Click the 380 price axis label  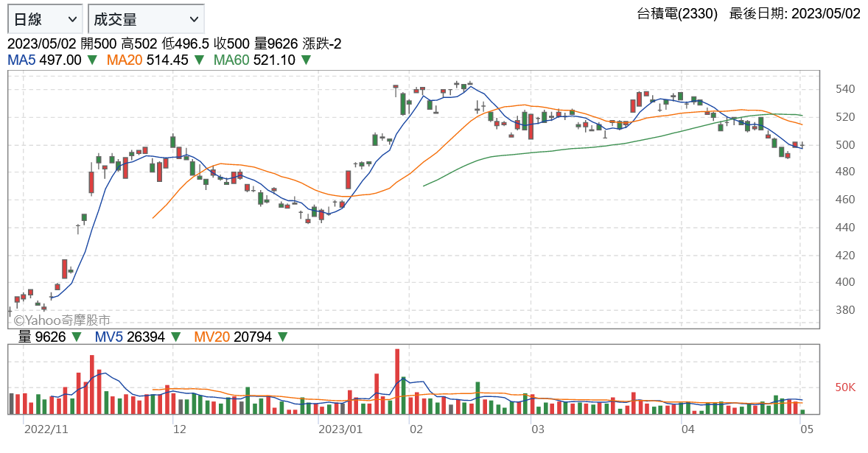click(x=844, y=310)
